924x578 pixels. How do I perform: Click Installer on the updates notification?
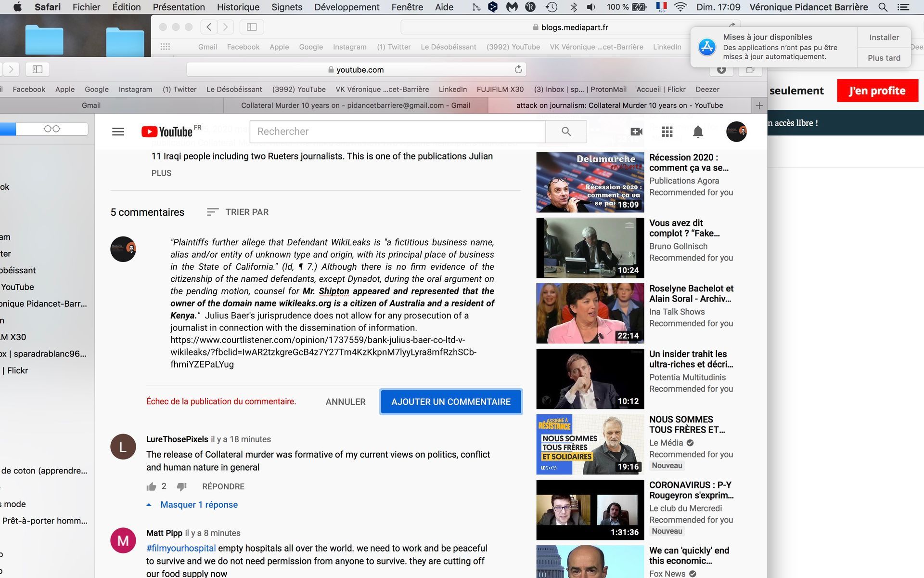[884, 38]
